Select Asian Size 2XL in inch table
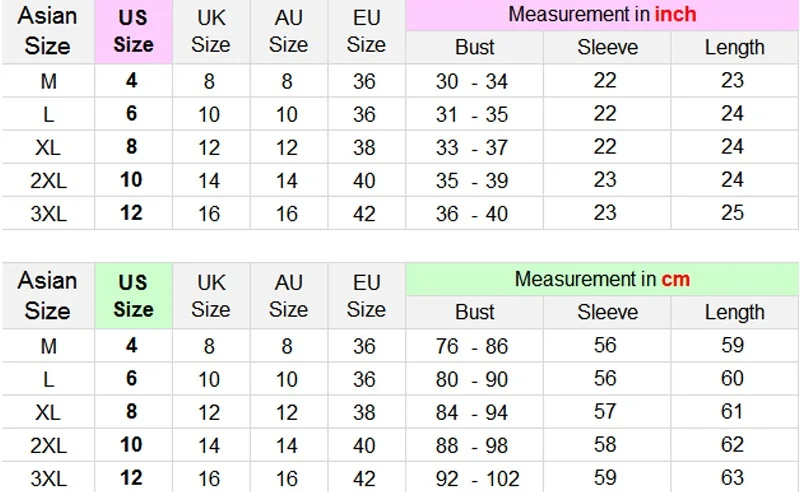Viewport: 800px width, 492px height. (48, 180)
